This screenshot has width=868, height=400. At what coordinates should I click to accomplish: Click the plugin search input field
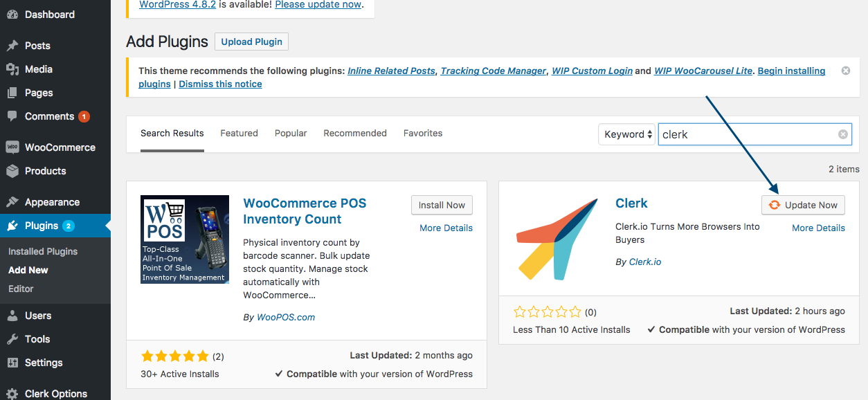748,134
